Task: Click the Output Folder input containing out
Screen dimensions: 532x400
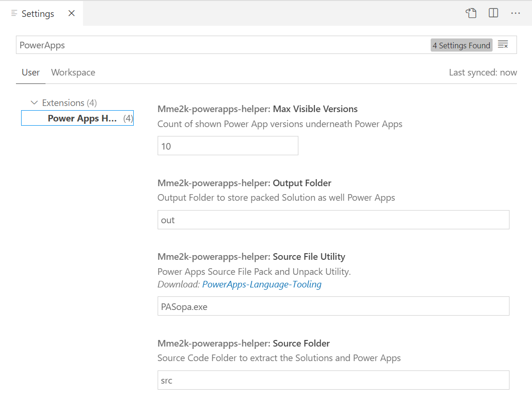Action: [x=333, y=220]
